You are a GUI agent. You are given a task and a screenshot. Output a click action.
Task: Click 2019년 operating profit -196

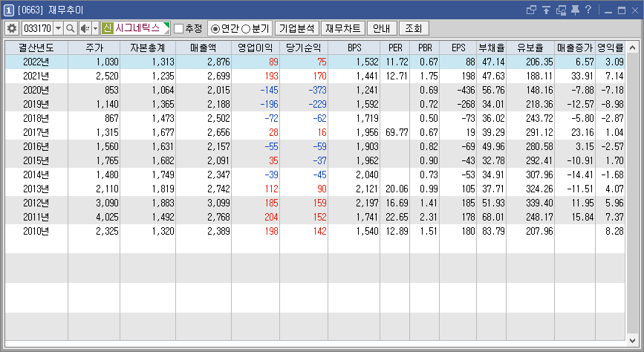pyautogui.click(x=270, y=104)
